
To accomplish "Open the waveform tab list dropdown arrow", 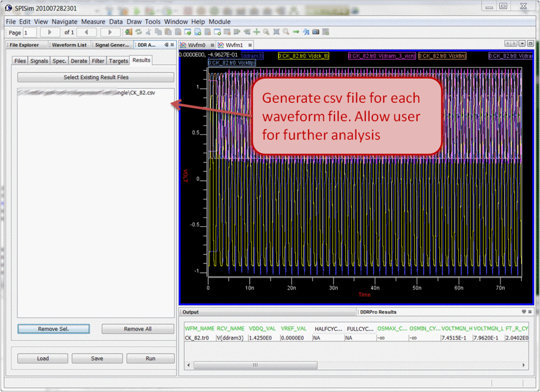I will click(x=522, y=43).
